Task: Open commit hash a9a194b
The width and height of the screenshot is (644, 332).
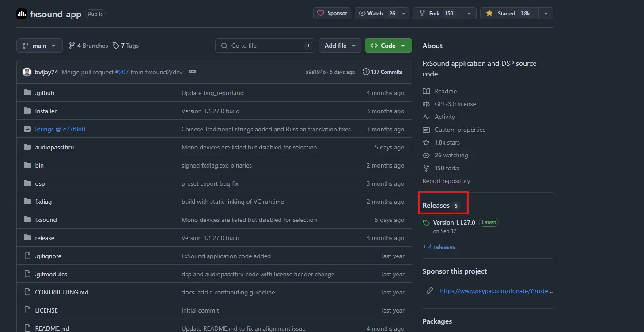Action: tap(315, 72)
